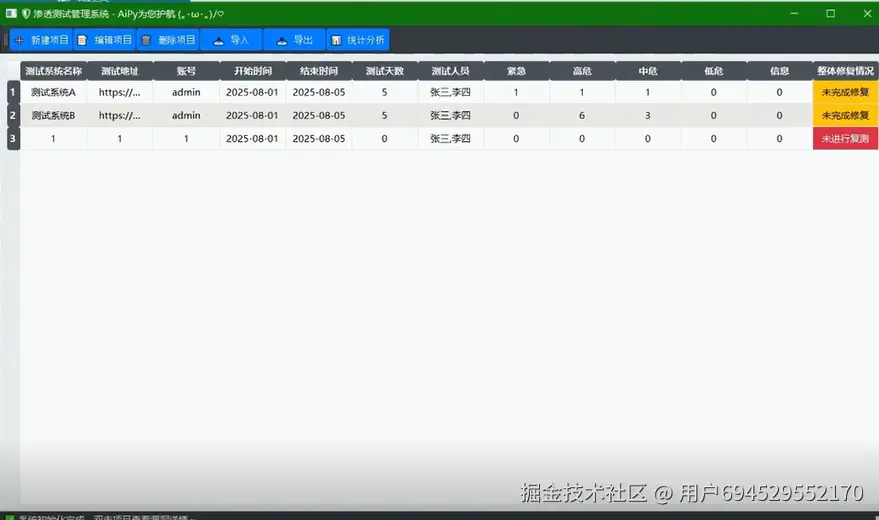Click admin account in 测试系统B row

tap(186, 115)
